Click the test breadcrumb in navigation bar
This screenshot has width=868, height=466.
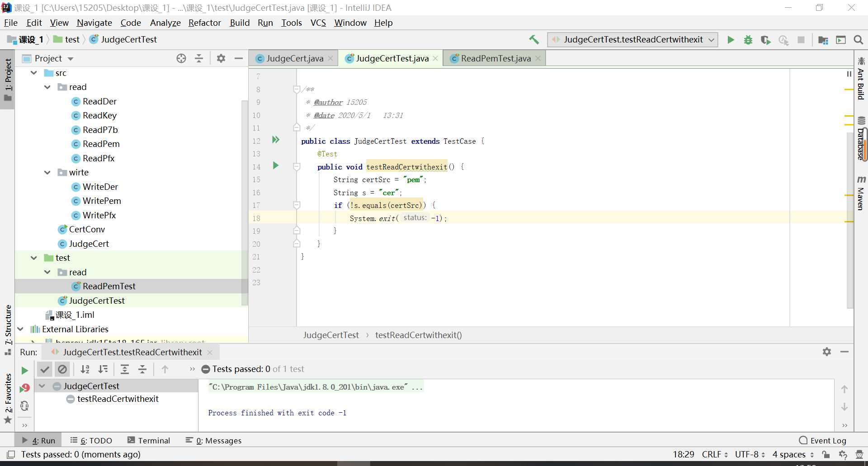click(x=67, y=40)
